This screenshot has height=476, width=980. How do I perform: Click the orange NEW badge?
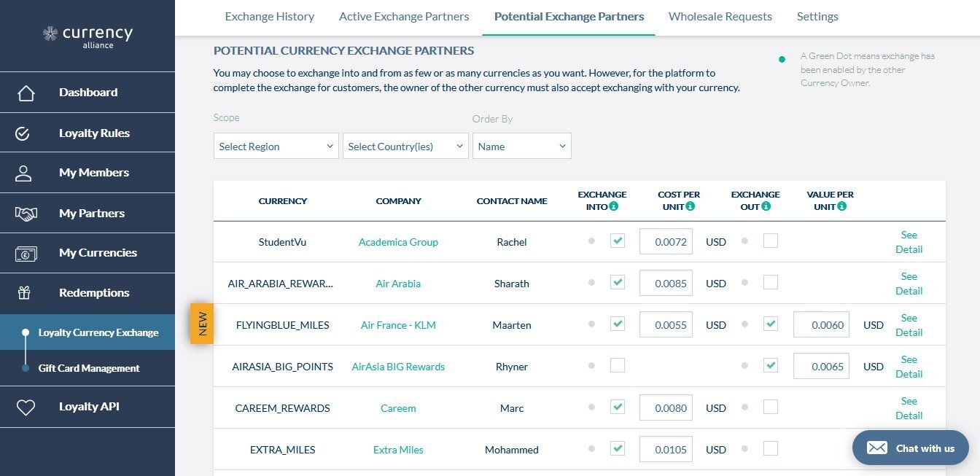[x=202, y=324]
